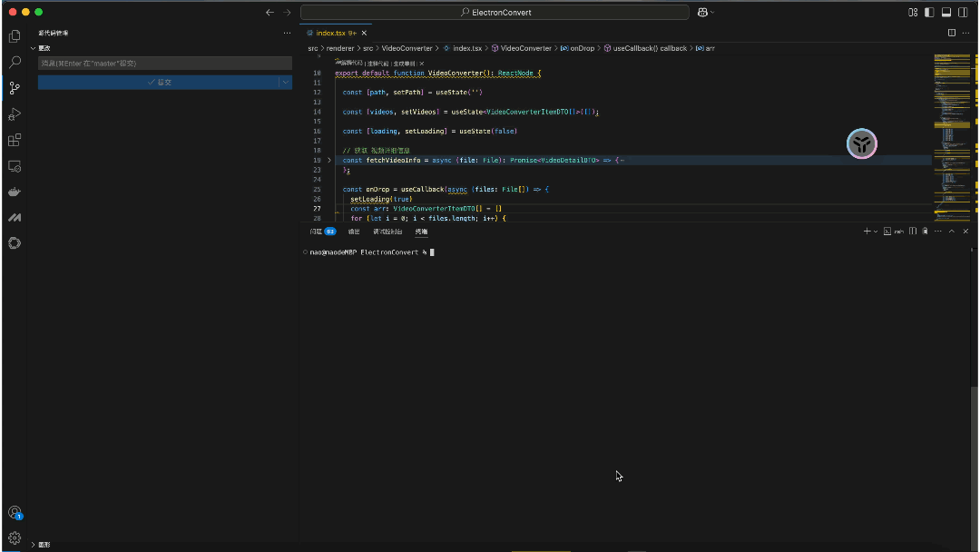This screenshot has height=552, width=980.
Task: Close the bottom panel
Action: (965, 232)
